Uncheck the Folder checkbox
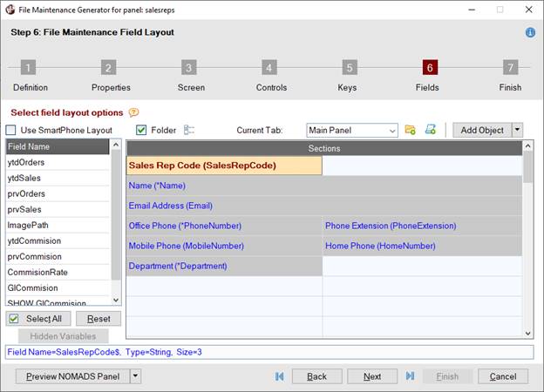The image size is (544, 392). tap(141, 130)
